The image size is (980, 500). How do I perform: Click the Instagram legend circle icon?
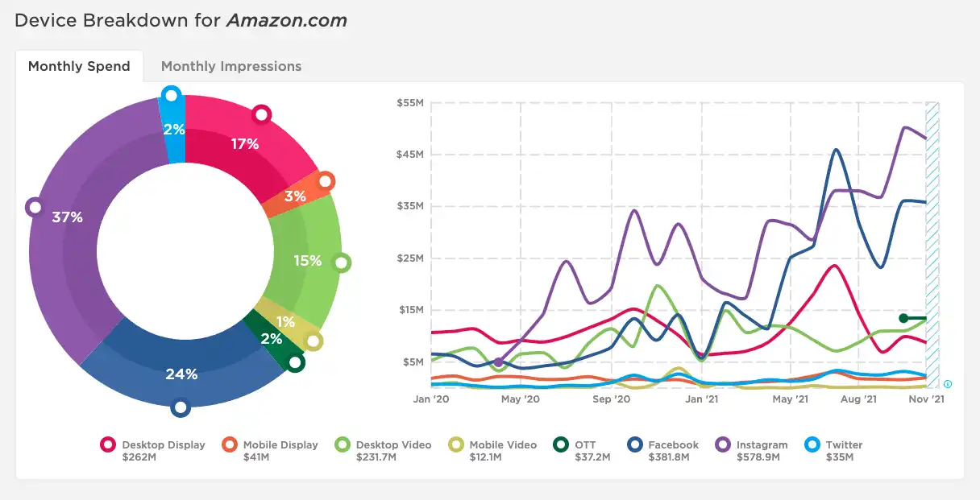[723, 445]
